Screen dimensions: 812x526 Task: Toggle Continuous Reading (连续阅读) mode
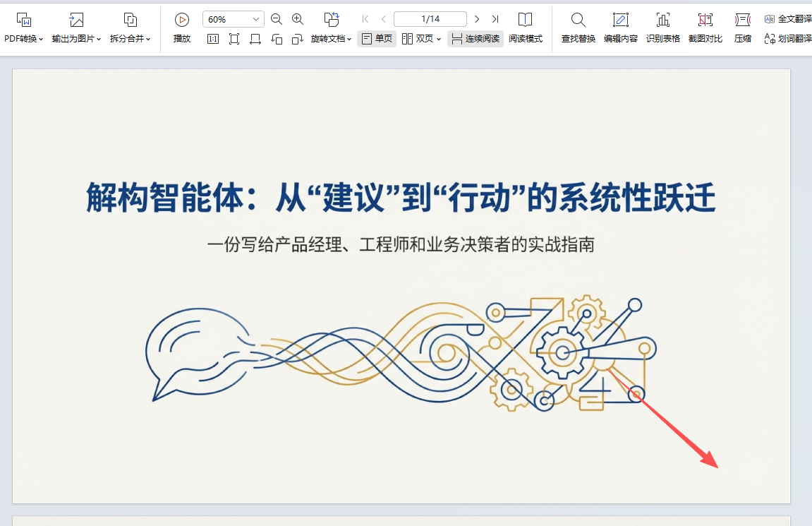(x=475, y=39)
